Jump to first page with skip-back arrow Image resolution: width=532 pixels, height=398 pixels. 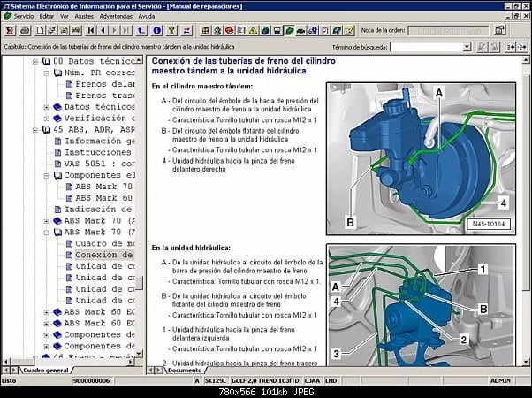tap(91, 31)
